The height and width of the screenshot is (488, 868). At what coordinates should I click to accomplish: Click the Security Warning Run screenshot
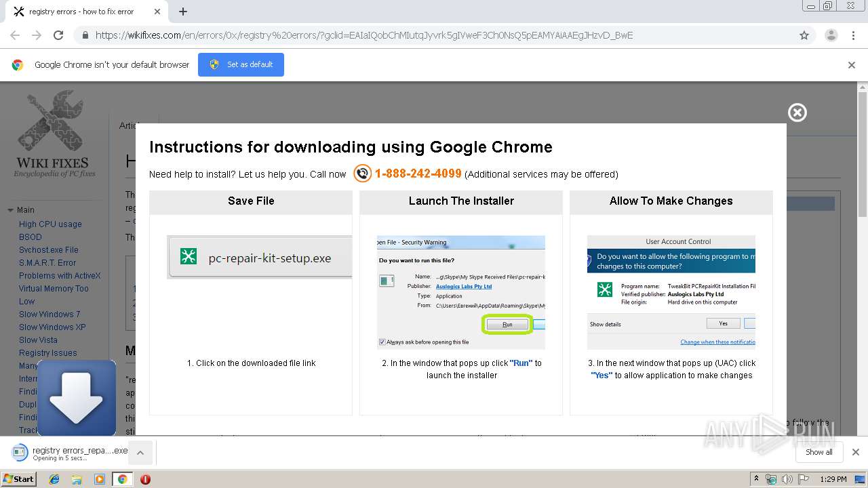[461, 292]
